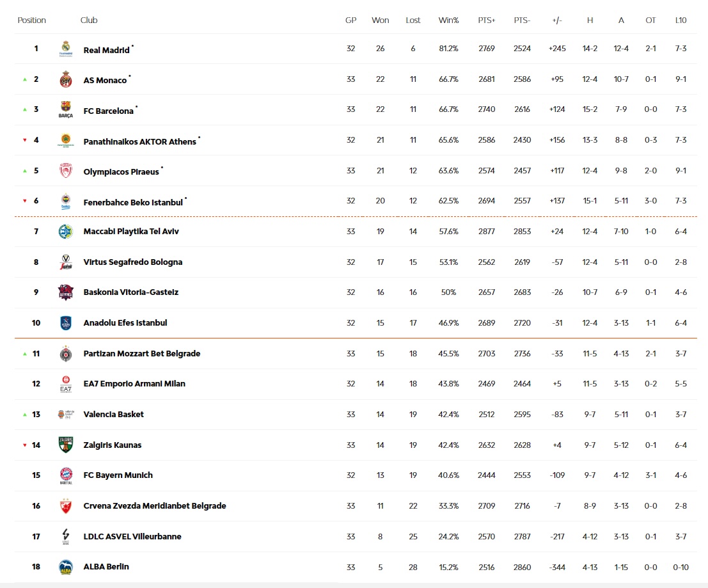Click the Fenerbahce Beko club logo
The image size is (708, 588).
coord(66,202)
